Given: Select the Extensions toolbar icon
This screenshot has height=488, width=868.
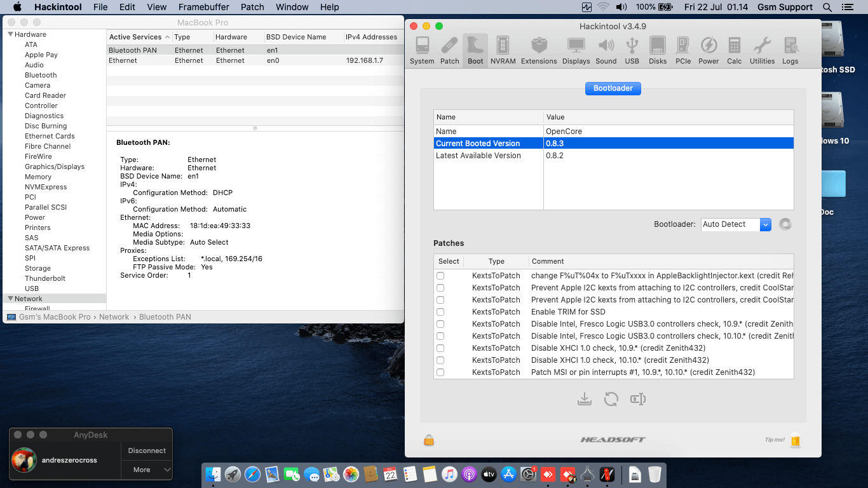Looking at the screenshot, I should [539, 50].
